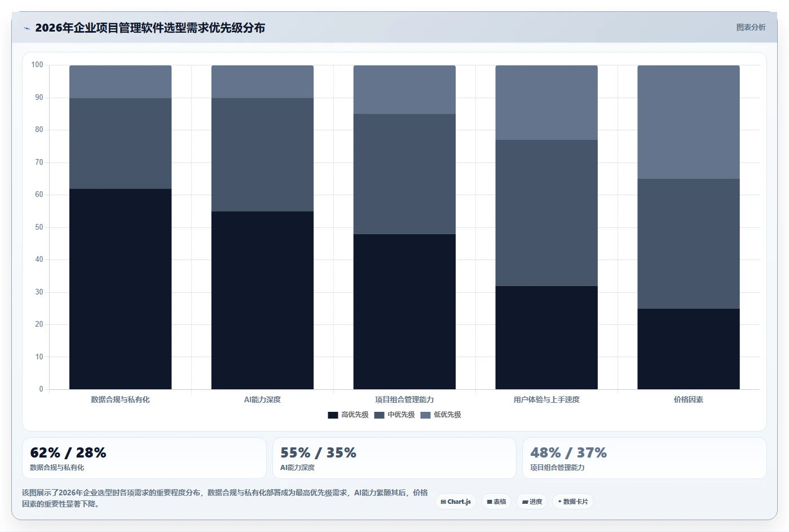Click the 高优先级 bar segment of 用户体验与上手速度
The height and width of the screenshot is (532, 789).
(546, 337)
